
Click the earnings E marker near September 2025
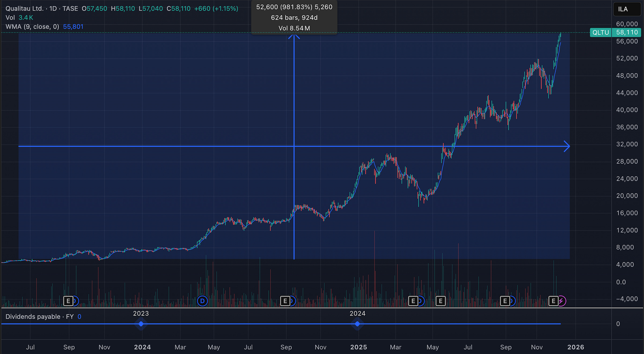[505, 301]
